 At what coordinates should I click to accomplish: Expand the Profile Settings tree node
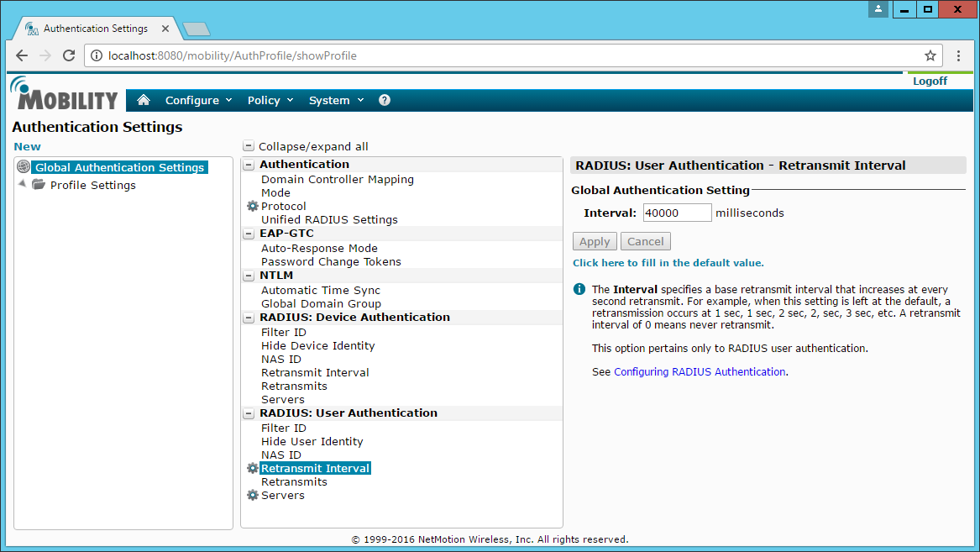[22, 184]
